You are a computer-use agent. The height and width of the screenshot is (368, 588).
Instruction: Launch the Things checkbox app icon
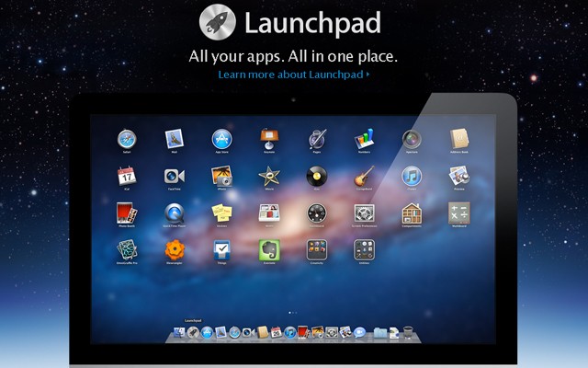[x=222, y=250]
